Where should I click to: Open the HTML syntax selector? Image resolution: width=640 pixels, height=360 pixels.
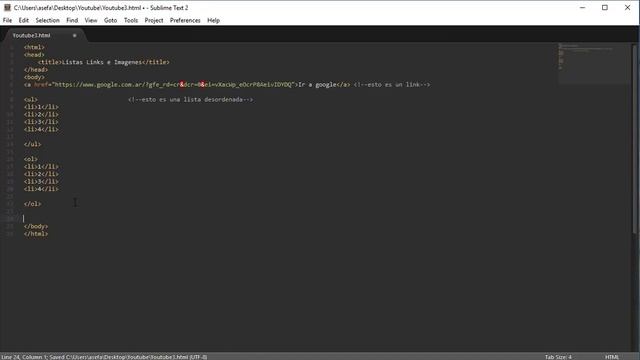click(x=612, y=357)
